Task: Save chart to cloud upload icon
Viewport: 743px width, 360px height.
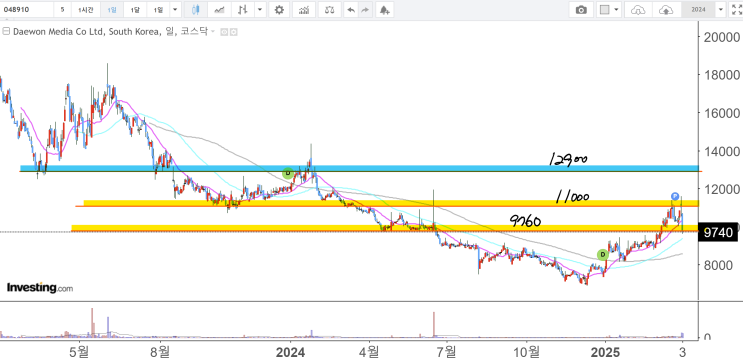Action: [667, 9]
